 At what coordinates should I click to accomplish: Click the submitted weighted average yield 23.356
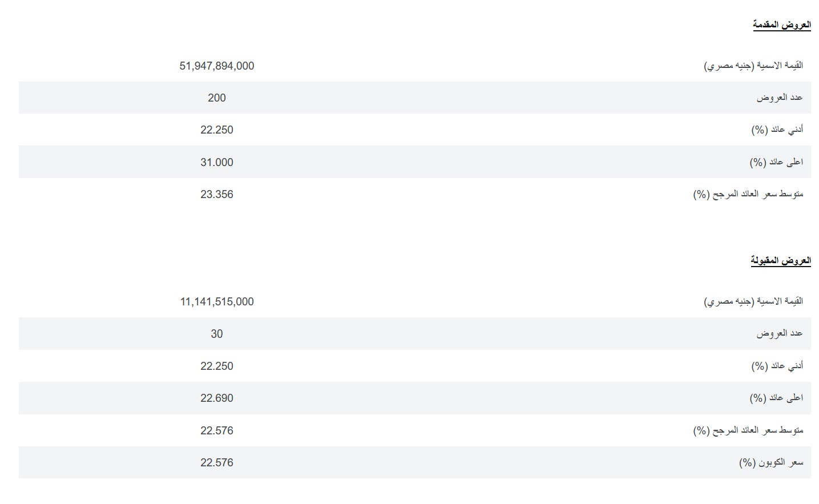[217, 194]
